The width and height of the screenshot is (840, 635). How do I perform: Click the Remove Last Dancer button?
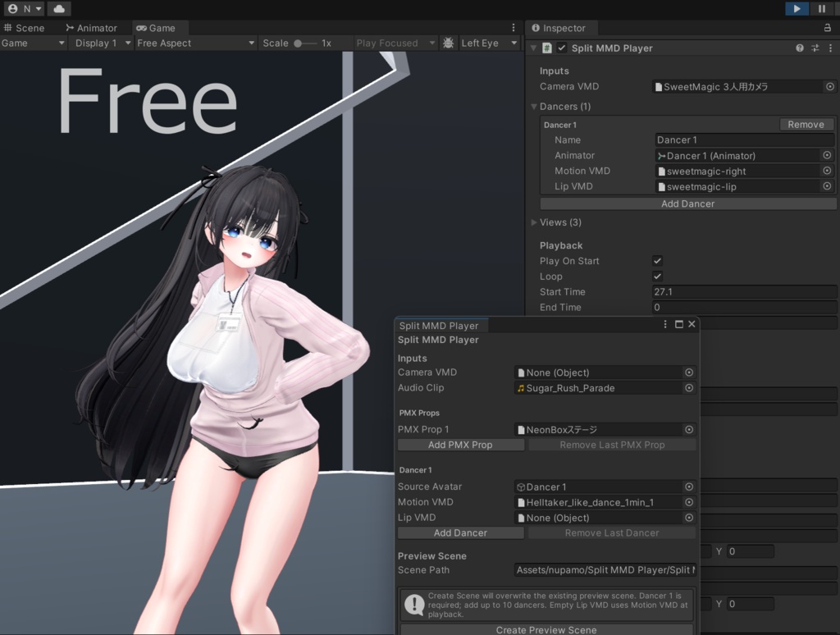[x=612, y=532]
